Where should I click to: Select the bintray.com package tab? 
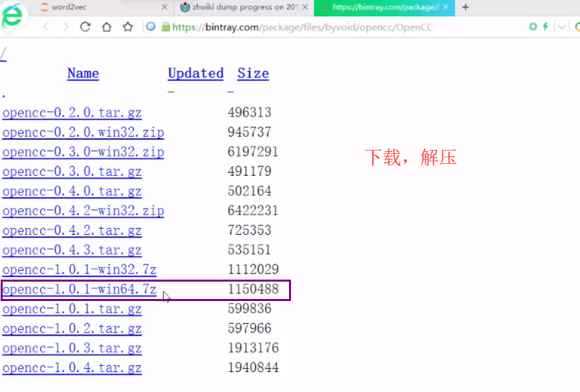(x=384, y=8)
